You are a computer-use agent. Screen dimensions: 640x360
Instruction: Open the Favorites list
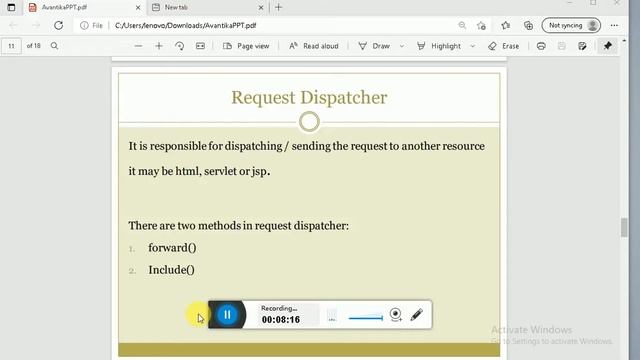[506, 25]
